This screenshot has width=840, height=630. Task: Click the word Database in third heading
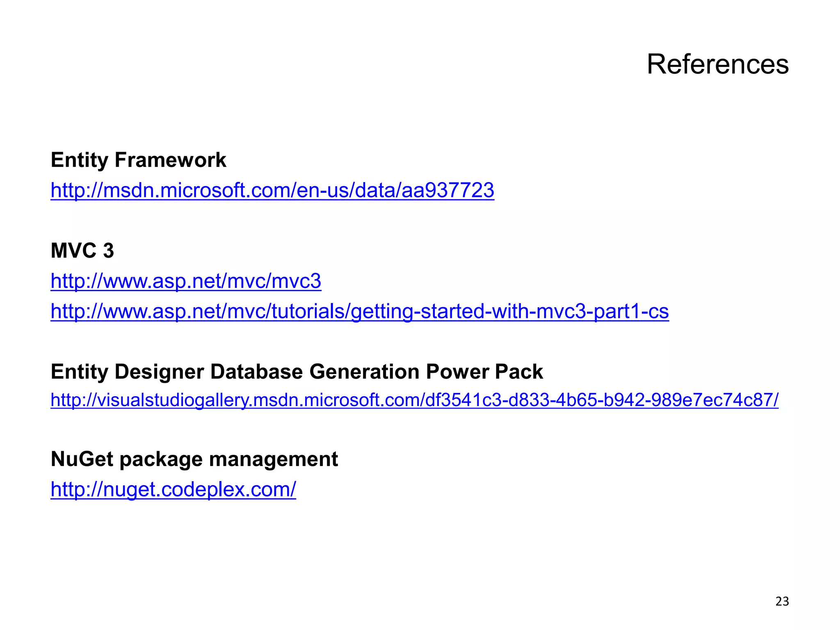[257, 372]
